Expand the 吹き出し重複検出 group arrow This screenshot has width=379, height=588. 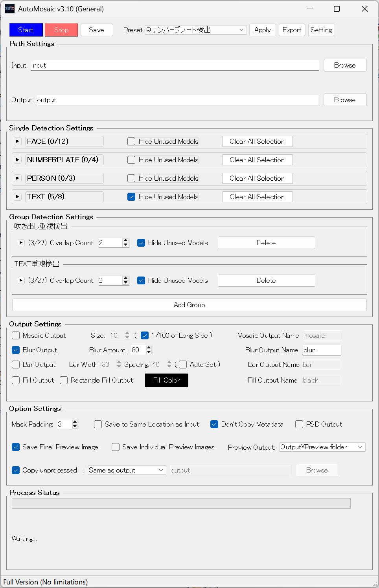click(21, 243)
